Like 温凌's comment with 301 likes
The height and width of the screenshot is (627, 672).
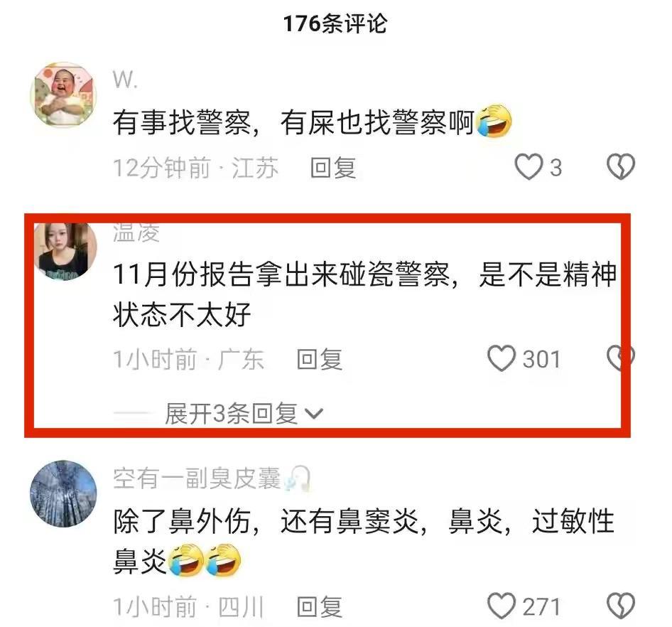pyautogui.click(x=501, y=358)
